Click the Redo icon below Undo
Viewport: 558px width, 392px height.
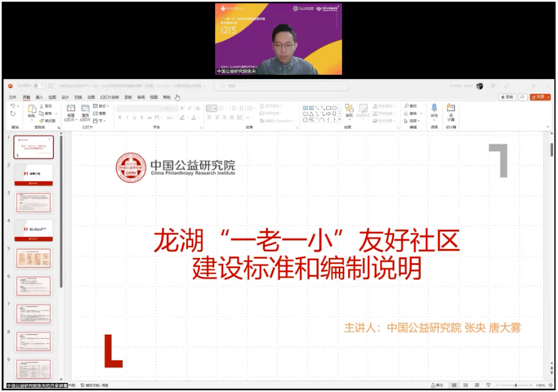tap(12, 114)
